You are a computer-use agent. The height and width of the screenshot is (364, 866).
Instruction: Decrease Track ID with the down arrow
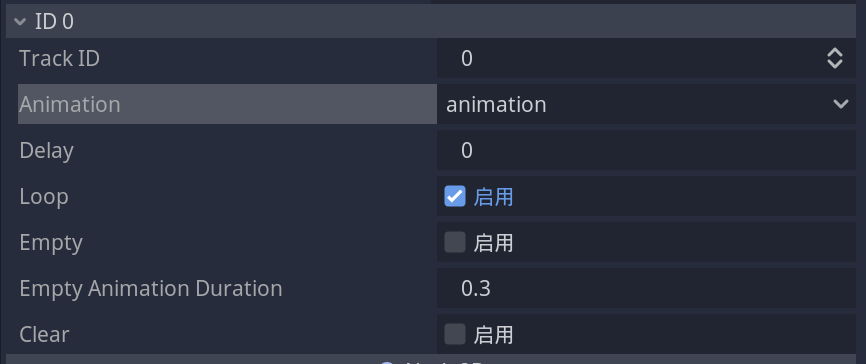point(835,64)
